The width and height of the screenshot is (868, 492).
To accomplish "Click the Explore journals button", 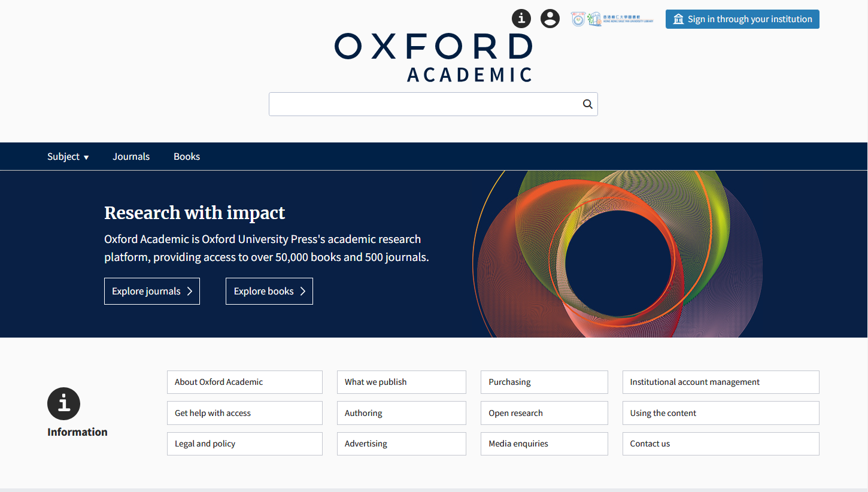I will coord(152,291).
